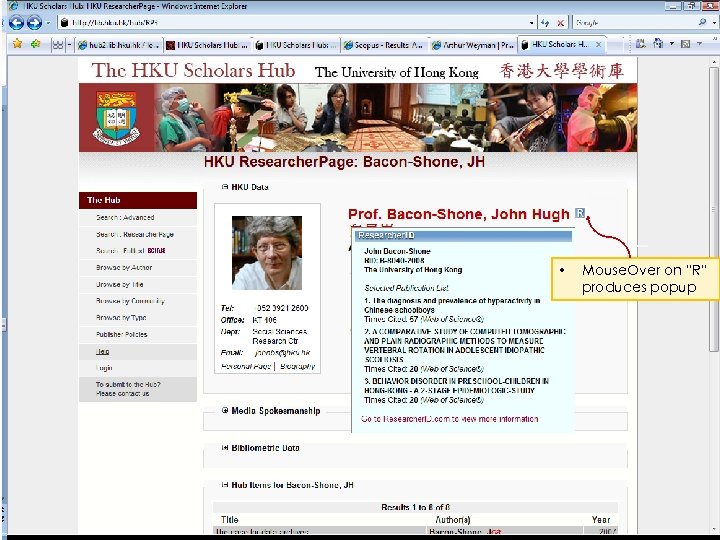The height and width of the screenshot is (540, 720).
Task: Click the Refresh page icon
Action: tap(545, 22)
